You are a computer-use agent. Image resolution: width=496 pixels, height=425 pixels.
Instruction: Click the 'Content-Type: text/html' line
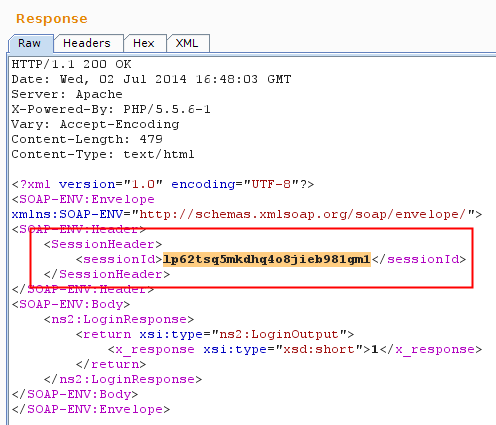[x=103, y=154]
